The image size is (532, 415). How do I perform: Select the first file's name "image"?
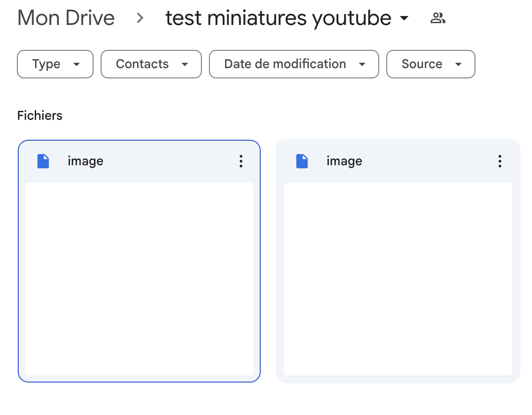coord(86,161)
